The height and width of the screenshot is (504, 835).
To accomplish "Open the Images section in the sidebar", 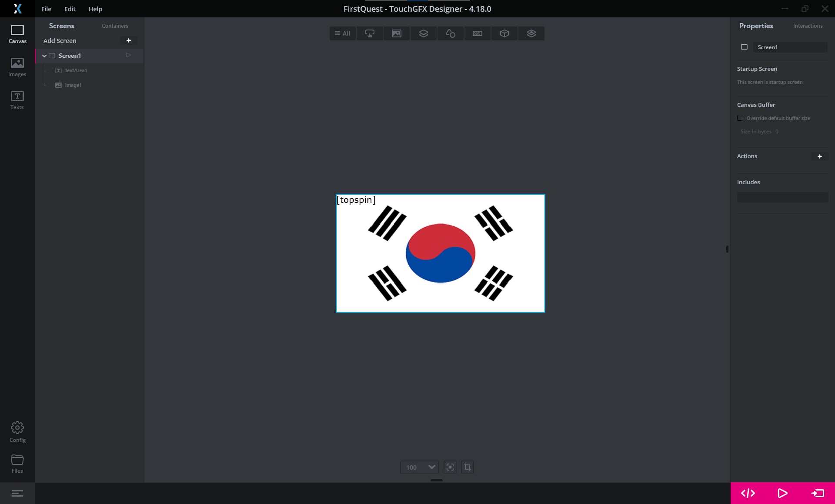I will pyautogui.click(x=17, y=67).
